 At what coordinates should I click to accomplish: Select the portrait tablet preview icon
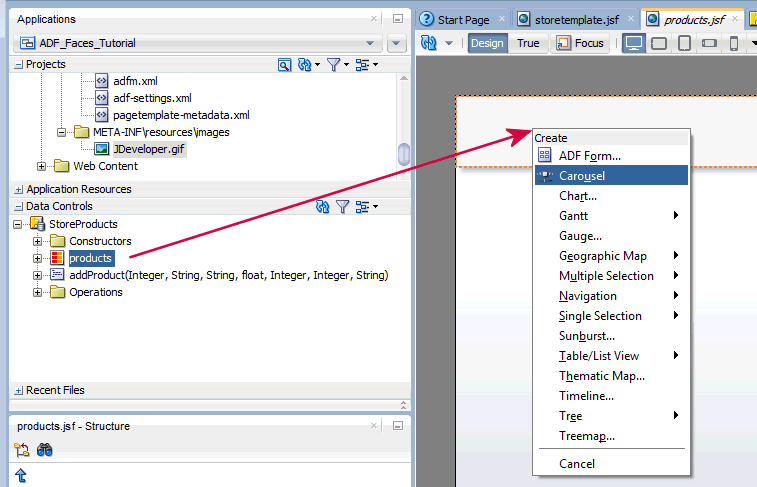click(x=684, y=43)
